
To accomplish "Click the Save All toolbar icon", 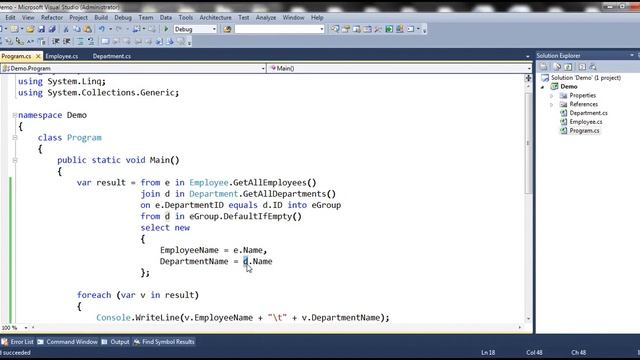I will (52, 29).
